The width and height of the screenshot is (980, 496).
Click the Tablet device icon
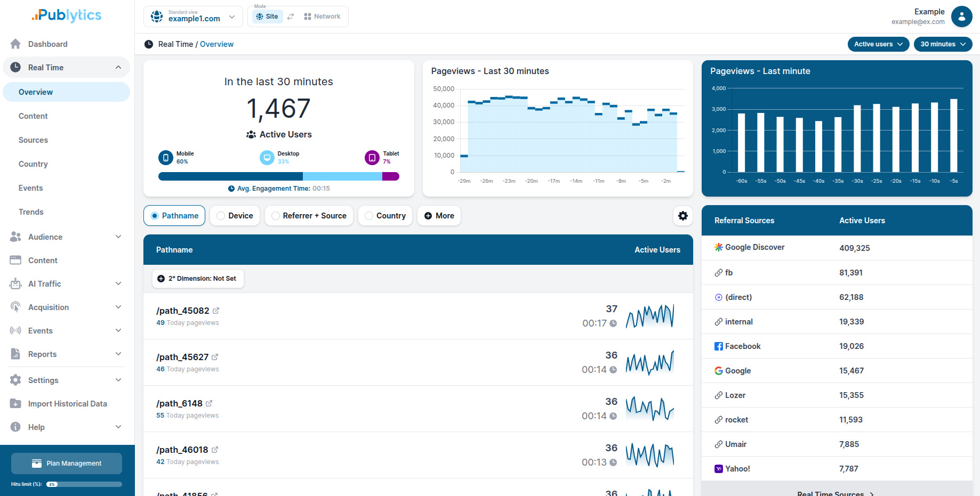[372, 158]
